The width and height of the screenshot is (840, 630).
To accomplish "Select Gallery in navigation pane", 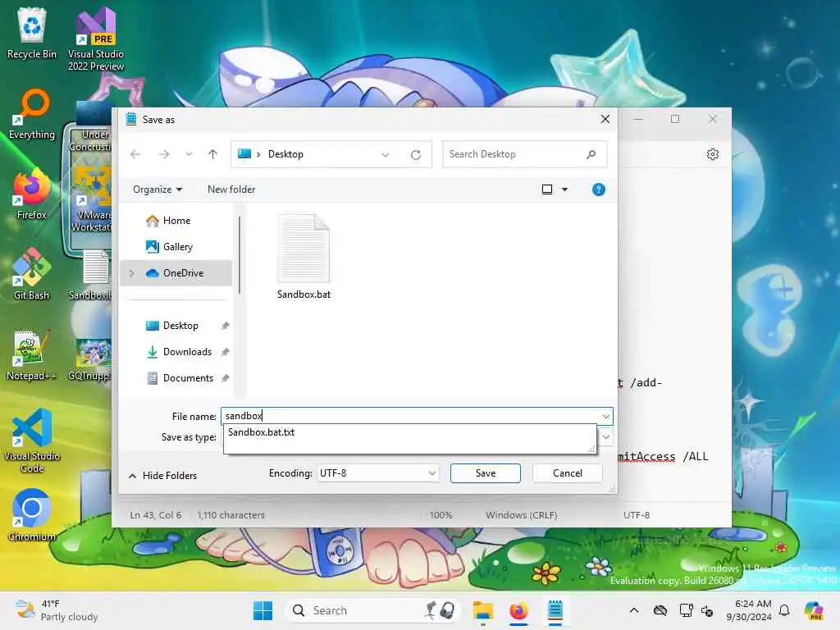I will pyautogui.click(x=176, y=247).
